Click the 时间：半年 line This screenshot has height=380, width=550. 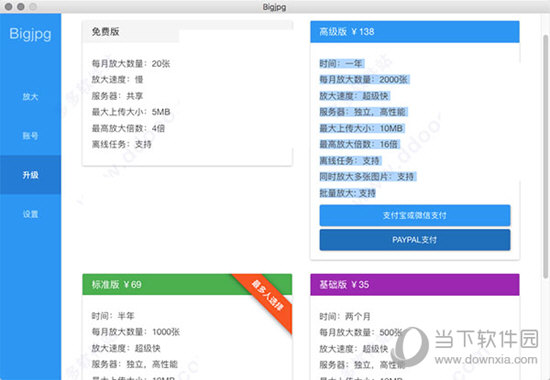pos(113,316)
